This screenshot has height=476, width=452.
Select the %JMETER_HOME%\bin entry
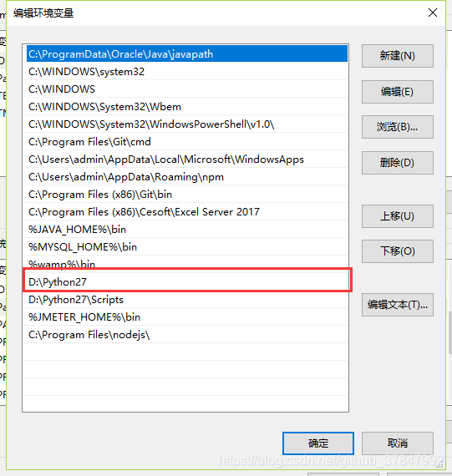pos(185,317)
